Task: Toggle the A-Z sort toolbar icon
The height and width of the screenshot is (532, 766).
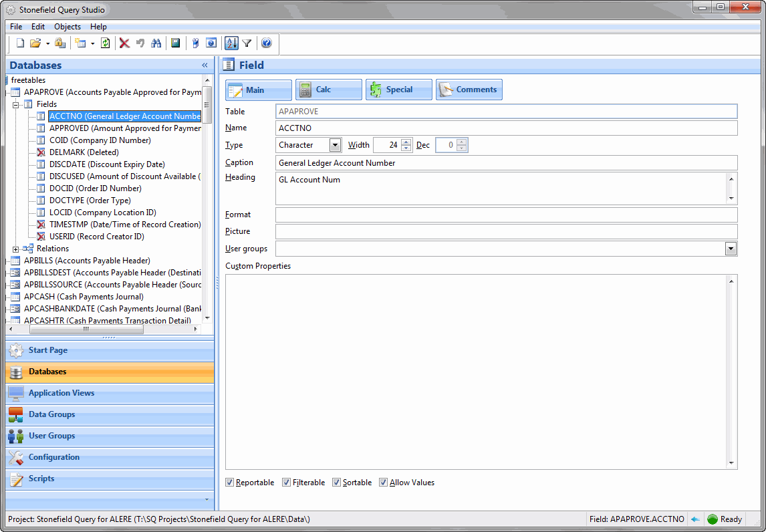Action: [x=231, y=43]
